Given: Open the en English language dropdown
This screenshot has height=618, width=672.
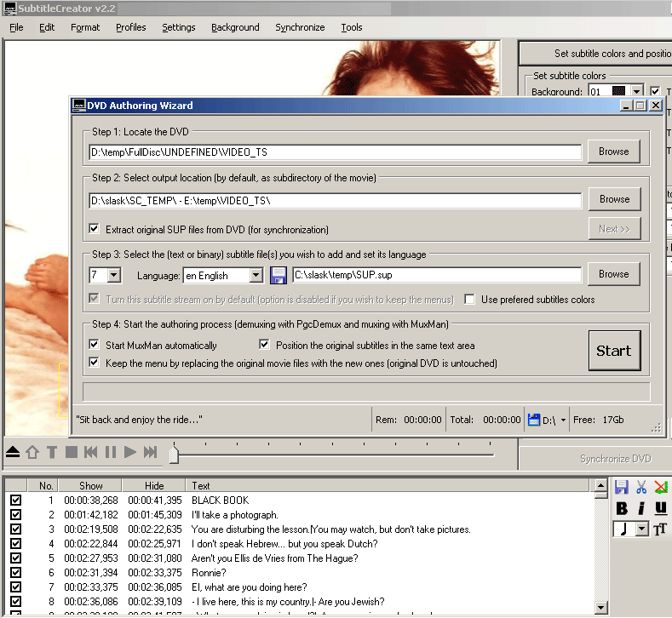Looking at the screenshot, I should (x=256, y=275).
